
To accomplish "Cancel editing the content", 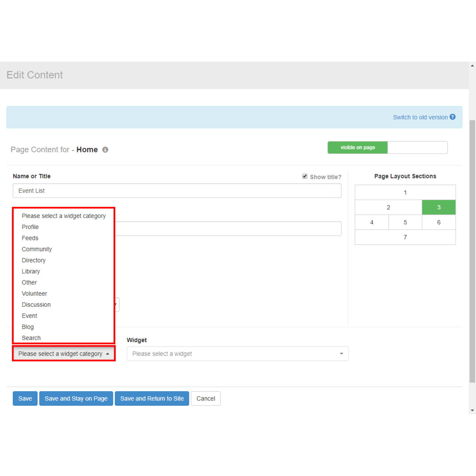I will click(206, 399).
